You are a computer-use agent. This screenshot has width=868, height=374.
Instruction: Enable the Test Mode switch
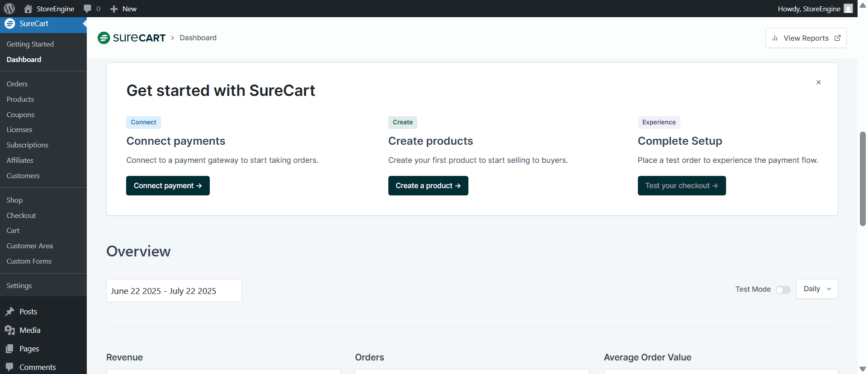pos(783,290)
